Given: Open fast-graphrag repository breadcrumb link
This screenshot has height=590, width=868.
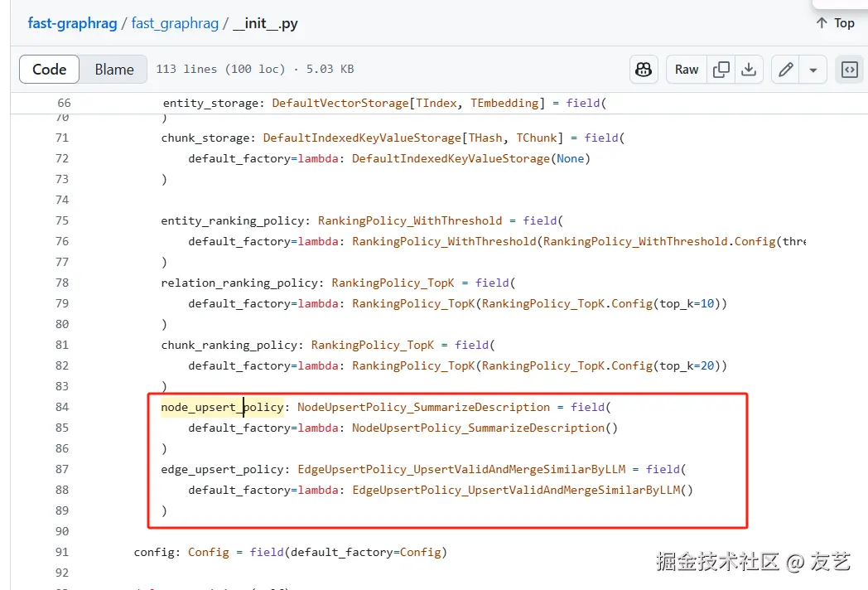Looking at the screenshot, I should pyautogui.click(x=72, y=23).
